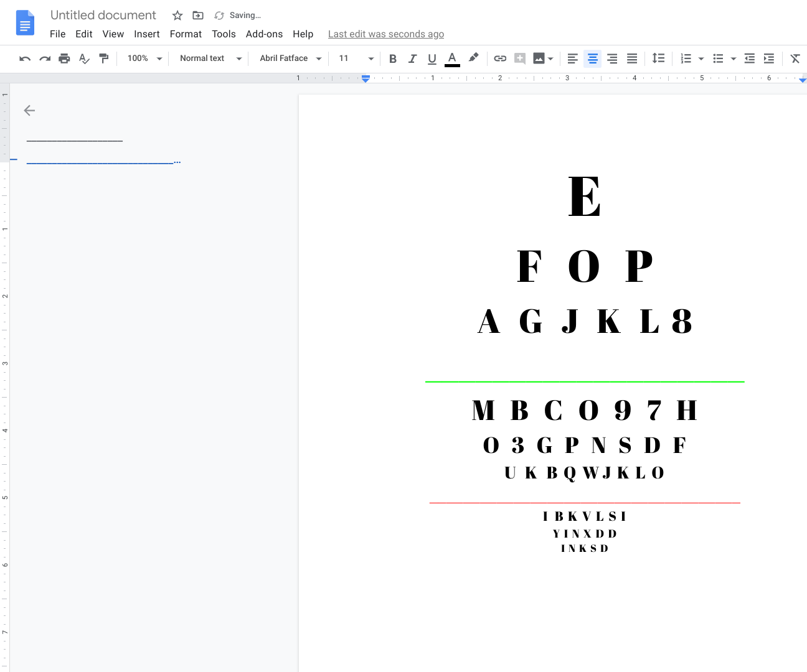Open line spacing options

click(658, 58)
